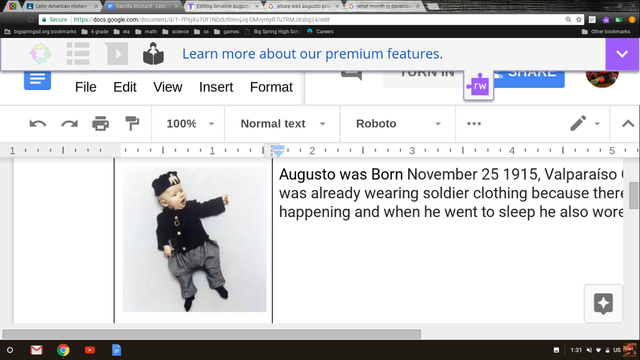Follow 'Learn more about our premium features' link
Viewport: 640px width, 360px height.
click(x=312, y=54)
